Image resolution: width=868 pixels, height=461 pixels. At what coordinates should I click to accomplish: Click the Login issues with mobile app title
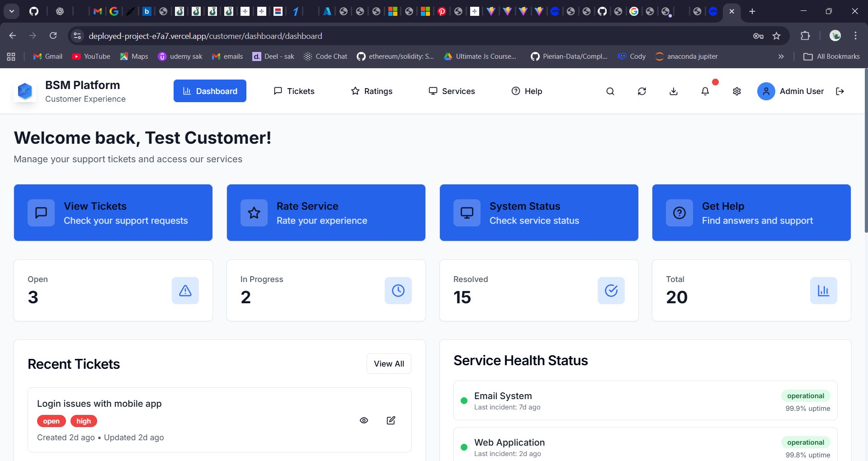pyautogui.click(x=99, y=404)
